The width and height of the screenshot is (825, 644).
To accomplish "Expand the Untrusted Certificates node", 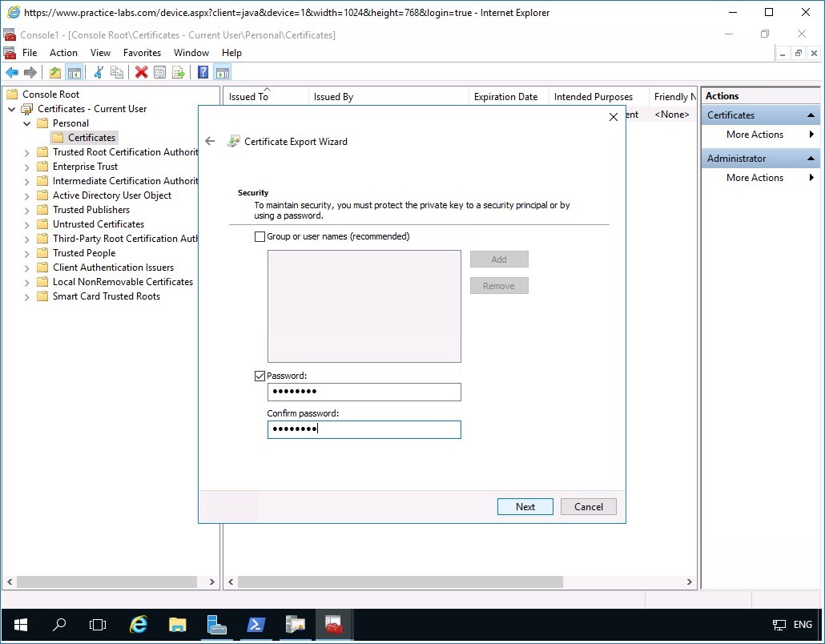I will tap(27, 224).
